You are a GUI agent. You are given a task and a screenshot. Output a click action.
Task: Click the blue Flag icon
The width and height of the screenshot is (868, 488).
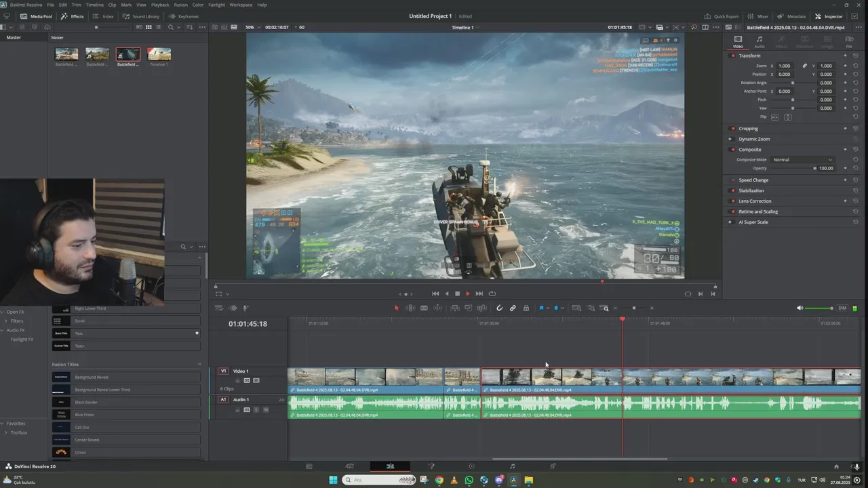point(541,308)
